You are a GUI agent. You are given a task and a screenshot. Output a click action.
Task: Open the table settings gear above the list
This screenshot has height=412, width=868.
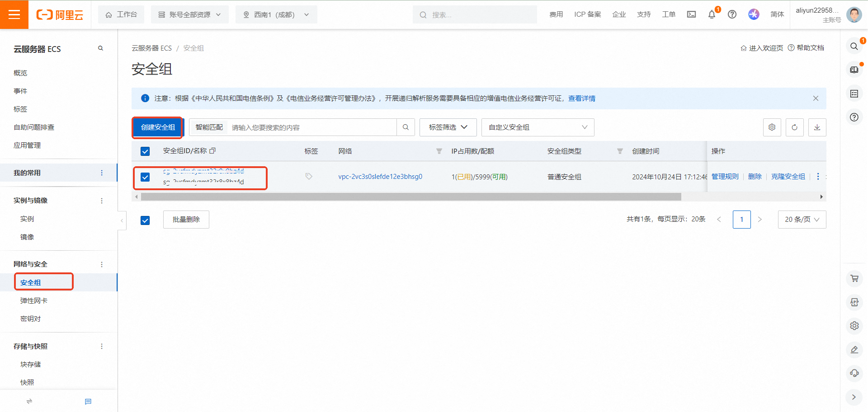pos(772,127)
